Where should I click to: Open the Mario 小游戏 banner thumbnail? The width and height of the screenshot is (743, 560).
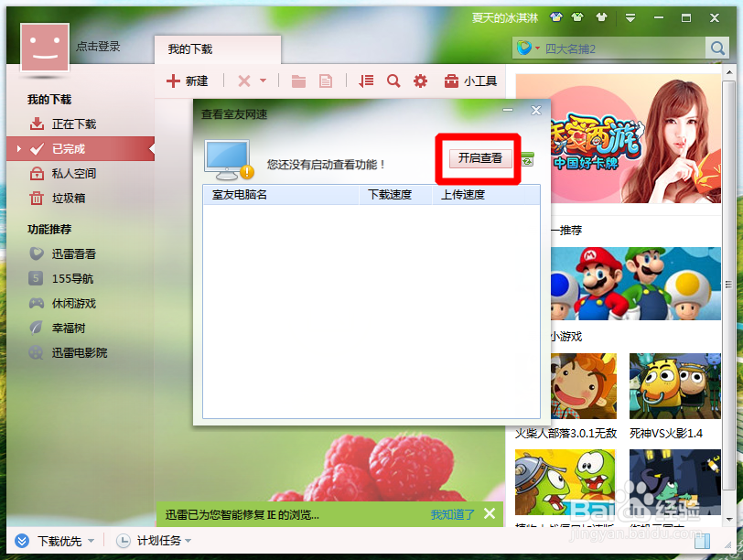click(x=634, y=285)
